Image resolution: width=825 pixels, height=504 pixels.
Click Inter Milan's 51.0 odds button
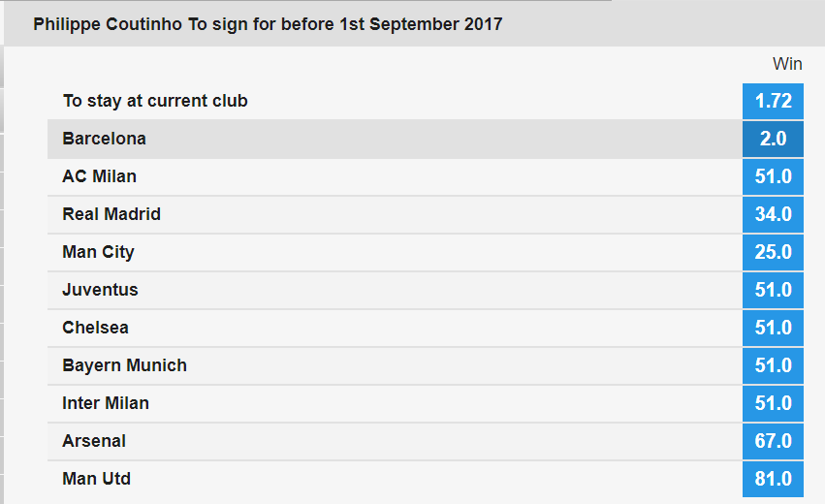tap(773, 403)
